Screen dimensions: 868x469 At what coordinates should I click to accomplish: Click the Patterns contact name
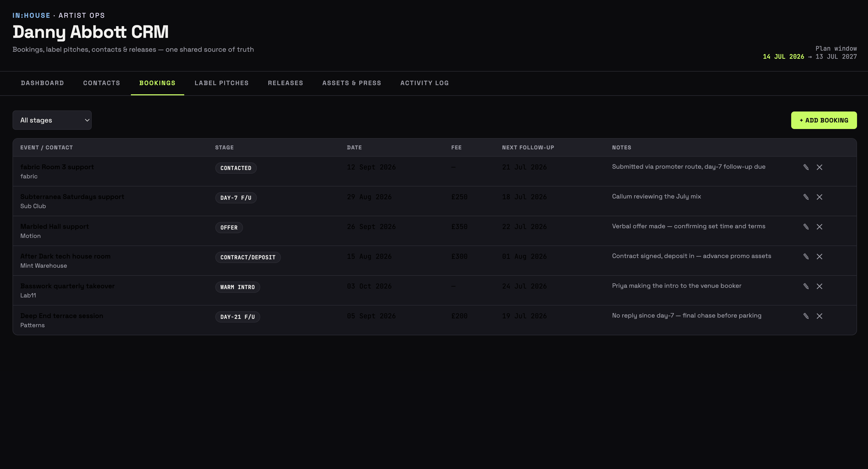[32, 325]
